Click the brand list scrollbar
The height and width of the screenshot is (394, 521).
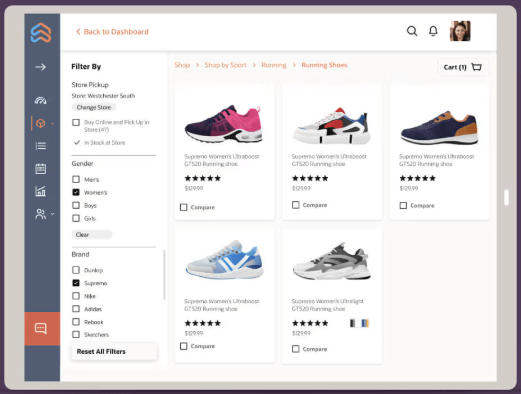(164, 275)
